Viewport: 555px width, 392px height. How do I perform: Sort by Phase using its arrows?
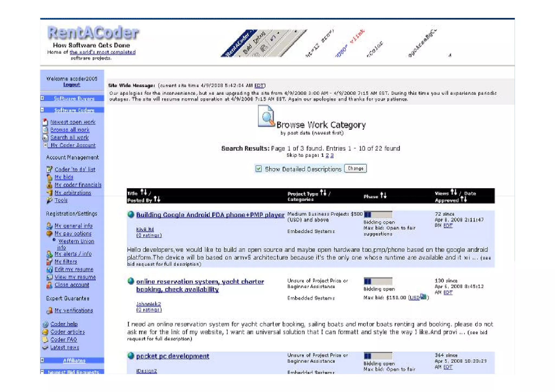[383, 195]
